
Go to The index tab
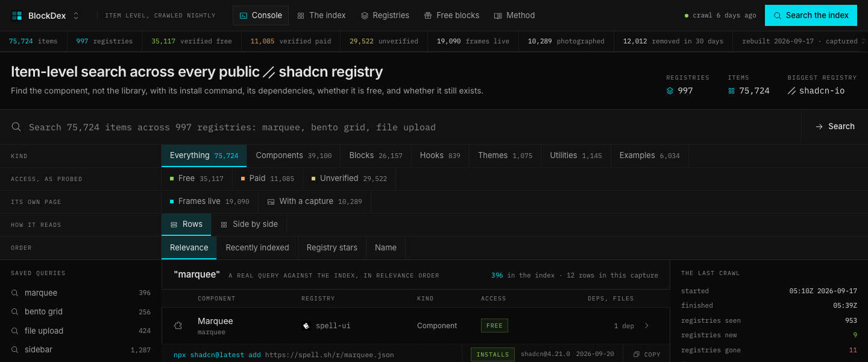coord(321,16)
